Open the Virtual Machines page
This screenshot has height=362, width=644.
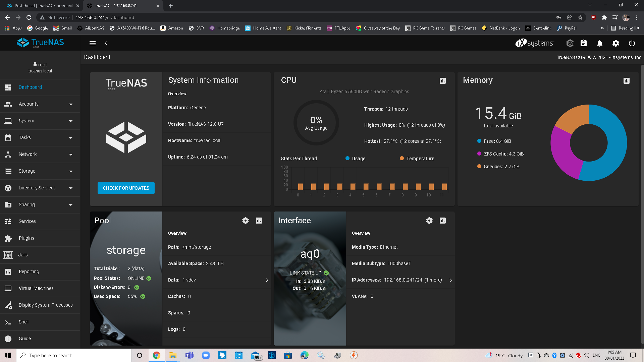click(x=36, y=288)
